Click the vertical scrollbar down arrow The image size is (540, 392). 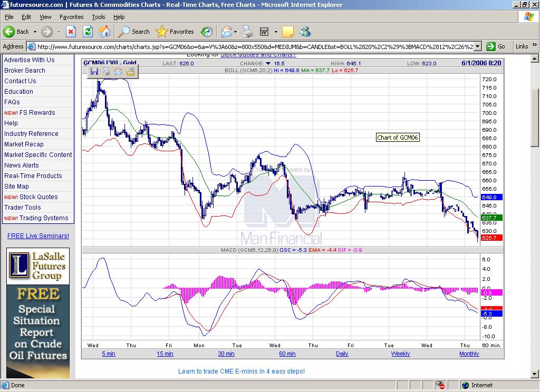[x=535, y=374]
